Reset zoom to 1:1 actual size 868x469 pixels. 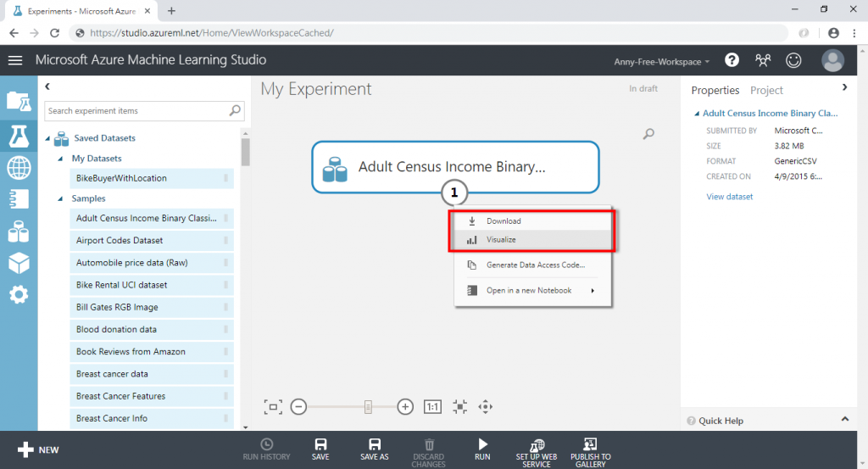[x=432, y=407]
